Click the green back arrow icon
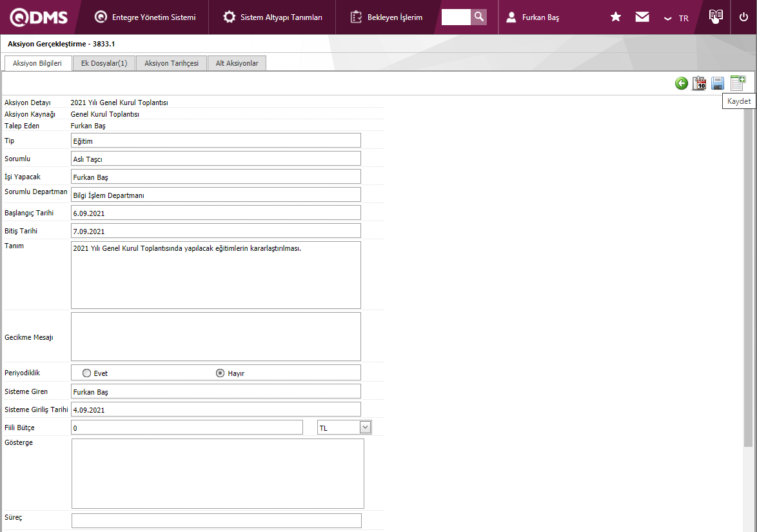757x532 pixels. click(x=681, y=83)
